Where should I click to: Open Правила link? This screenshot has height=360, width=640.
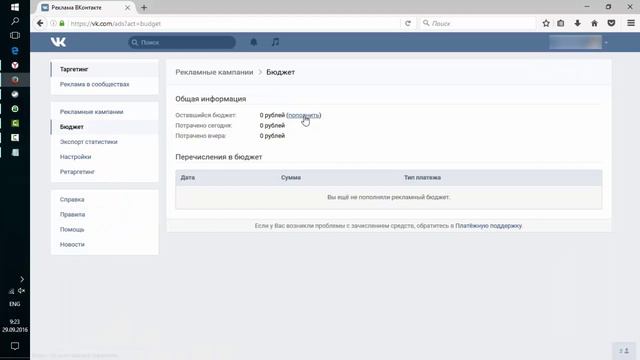pyautogui.click(x=72, y=214)
